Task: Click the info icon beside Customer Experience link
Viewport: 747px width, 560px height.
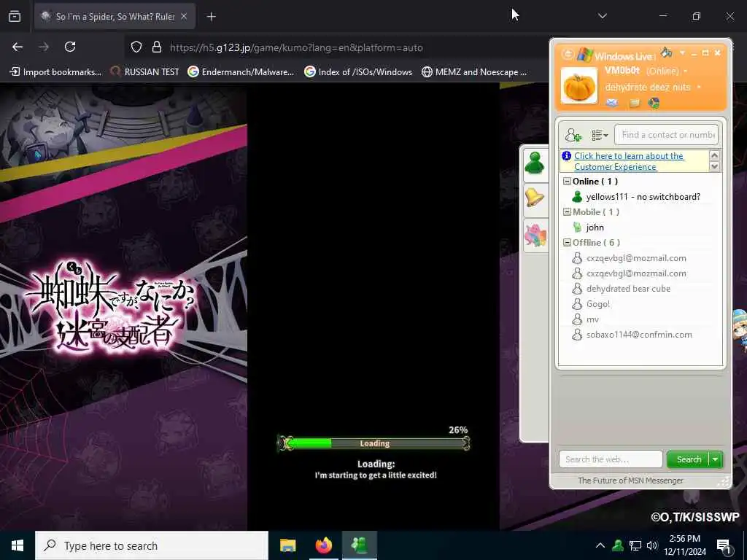Action: (x=566, y=156)
